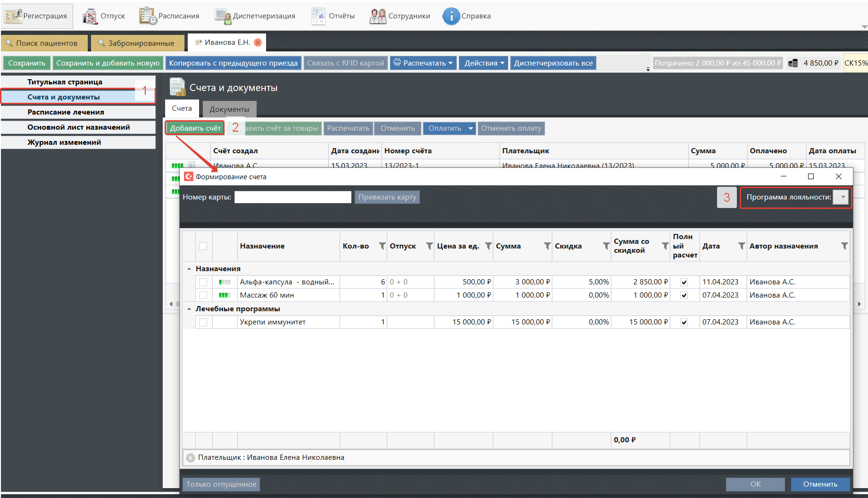Image resolution: width=868 pixels, height=498 pixels.
Task: Open the Отчёты module icon
Action: click(318, 16)
